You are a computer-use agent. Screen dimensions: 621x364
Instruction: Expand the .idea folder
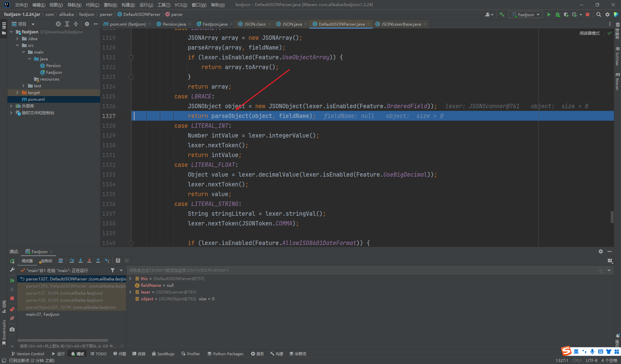coord(17,38)
